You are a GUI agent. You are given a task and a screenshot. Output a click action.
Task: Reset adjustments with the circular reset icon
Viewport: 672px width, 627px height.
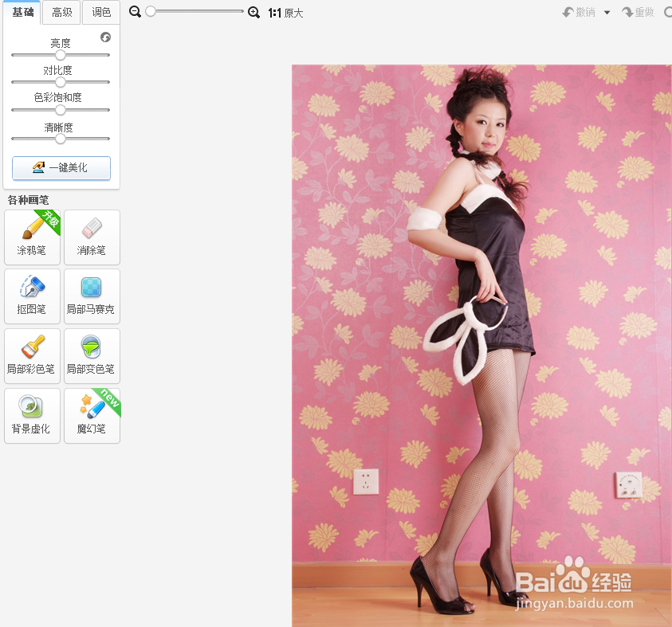(105, 37)
